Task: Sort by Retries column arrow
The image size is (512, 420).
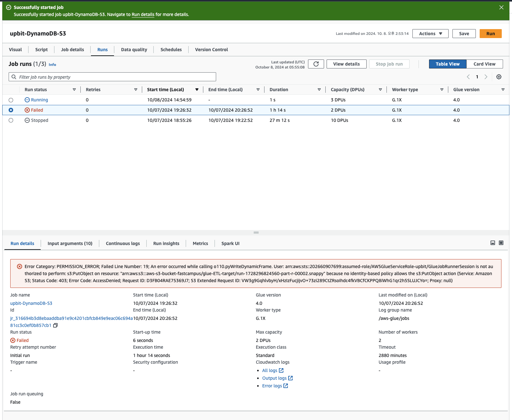Action: pos(136,90)
